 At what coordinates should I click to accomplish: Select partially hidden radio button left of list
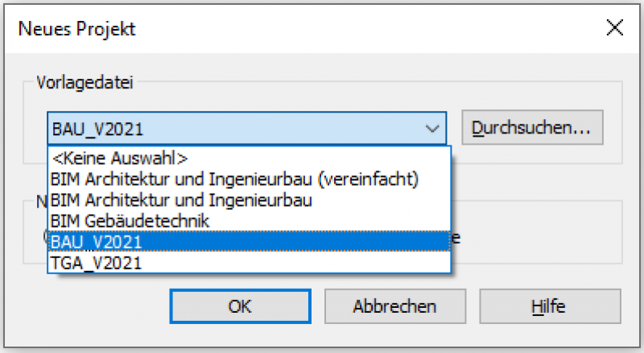pyautogui.click(x=44, y=238)
